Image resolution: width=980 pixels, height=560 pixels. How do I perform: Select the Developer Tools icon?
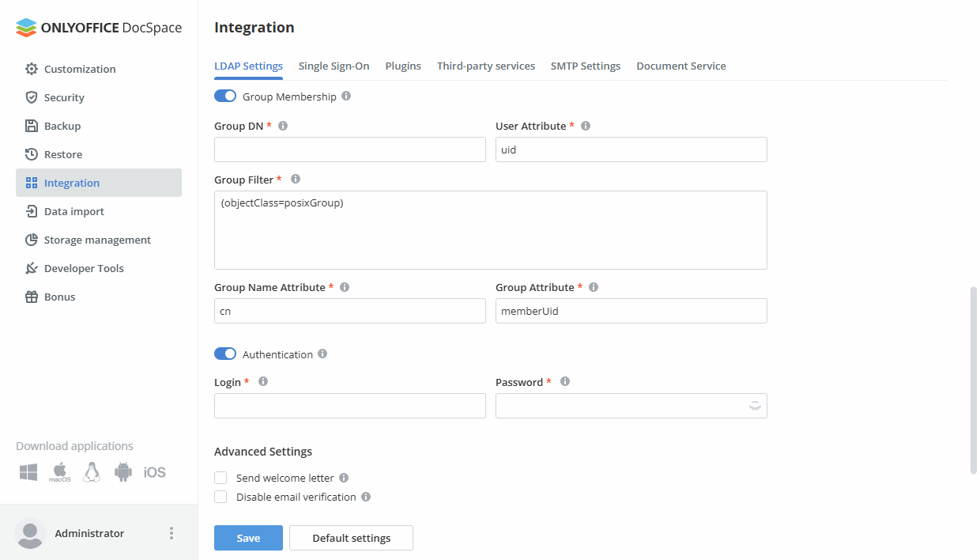(x=32, y=268)
